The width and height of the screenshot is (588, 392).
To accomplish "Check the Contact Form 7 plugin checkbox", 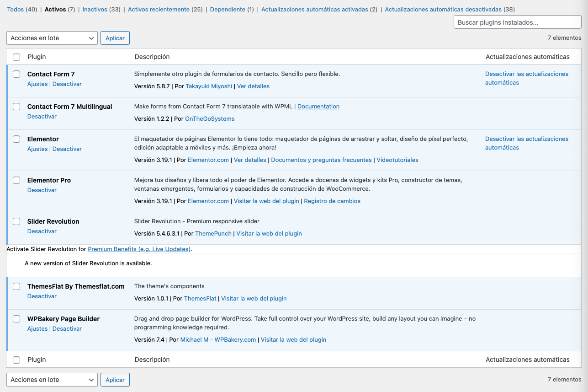I will coord(16,74).
